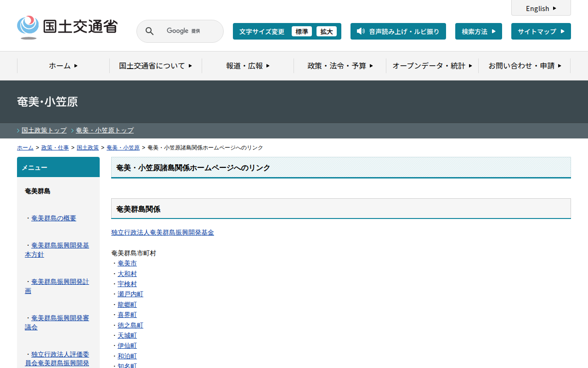Viewport: 588px width, 368px height.
Task: Click the Ministry of Land logo
Action: point(67,27)
